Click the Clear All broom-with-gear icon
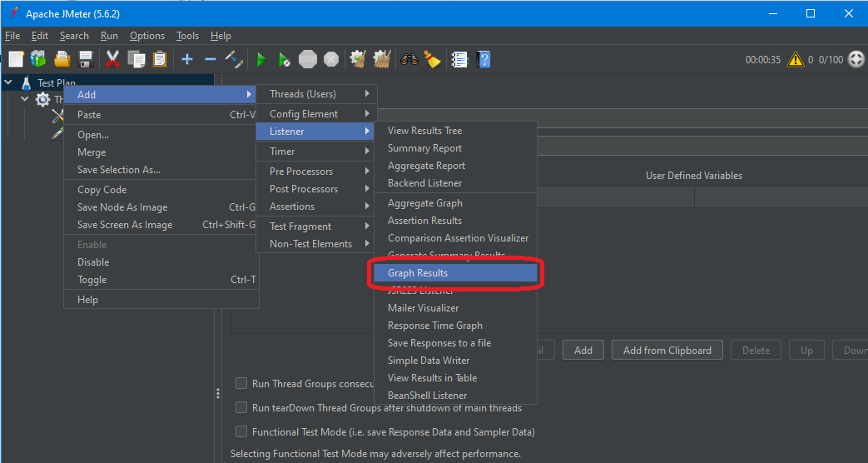The width and height of the screenshot is (868, 463). 381,59
